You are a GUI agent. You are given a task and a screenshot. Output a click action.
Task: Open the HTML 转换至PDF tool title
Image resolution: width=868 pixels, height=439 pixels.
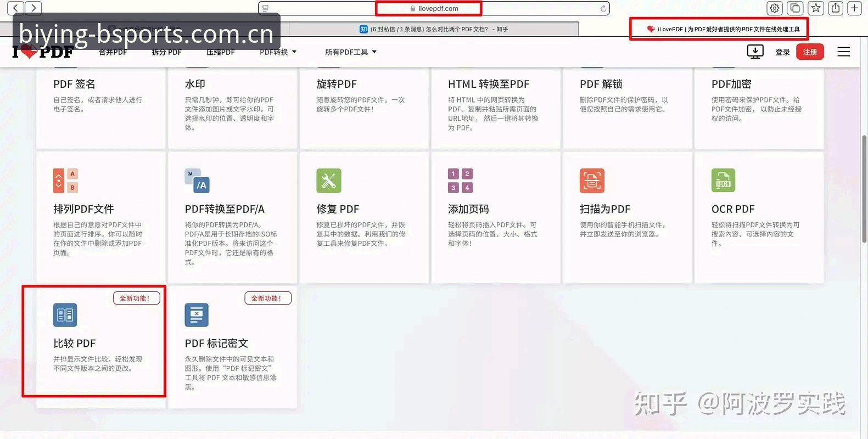(x=489, y=84)
